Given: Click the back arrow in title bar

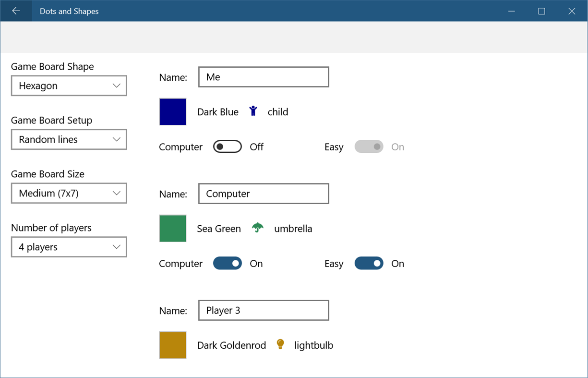Looking at the screenshot, I should coord(16,11).
